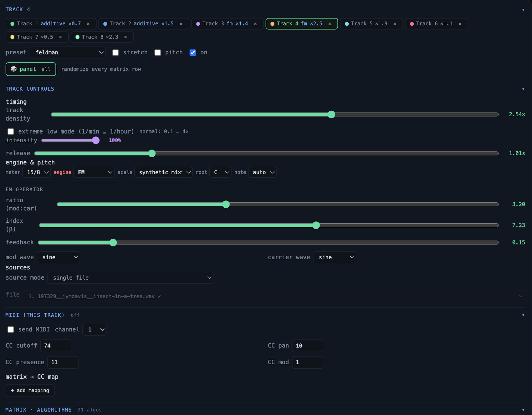Click the dice randomize panel button
The width and height of the screenshot is (532, 415).
[31, 69]
